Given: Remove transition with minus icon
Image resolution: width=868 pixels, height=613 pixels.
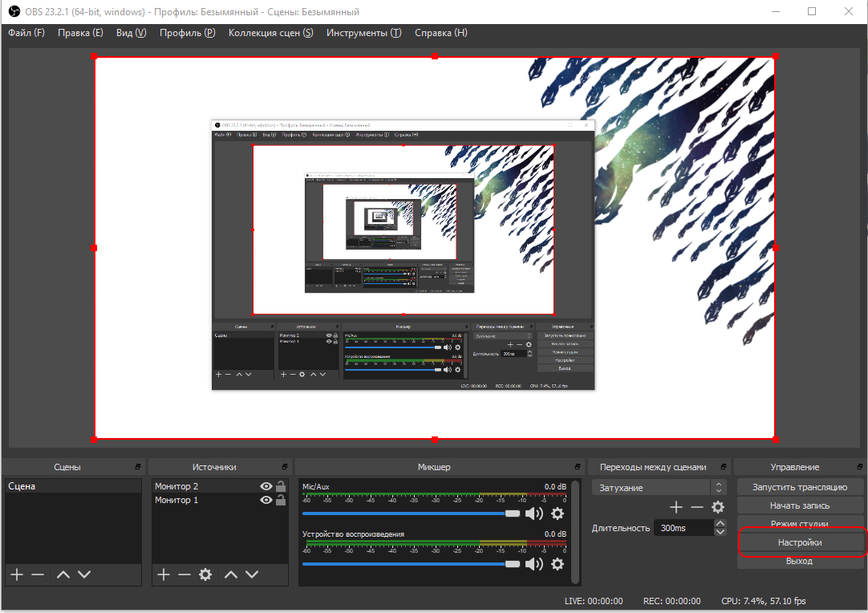Looking at the screenshot, I should point(697,507).
